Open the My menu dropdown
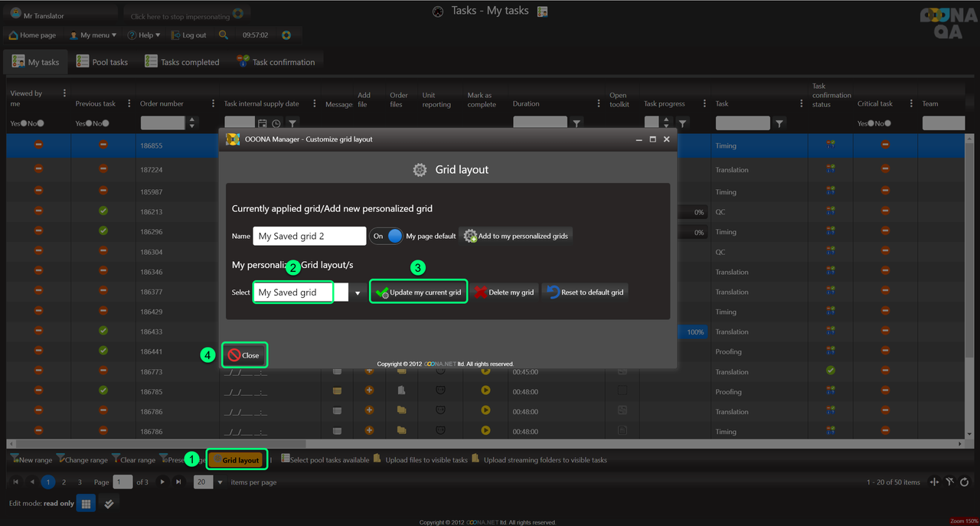This screenshot has width=980, height=526. point(93,35)
